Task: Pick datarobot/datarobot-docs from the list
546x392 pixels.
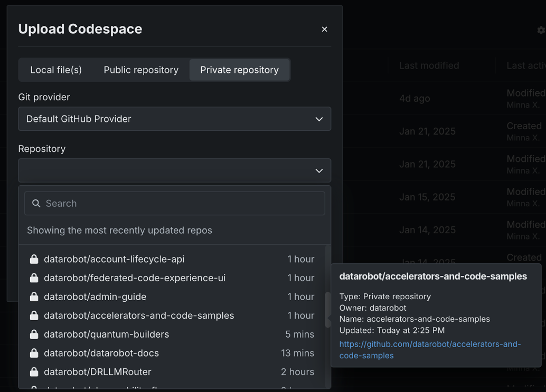Action: pyautogui.click(x=101, y=353)
